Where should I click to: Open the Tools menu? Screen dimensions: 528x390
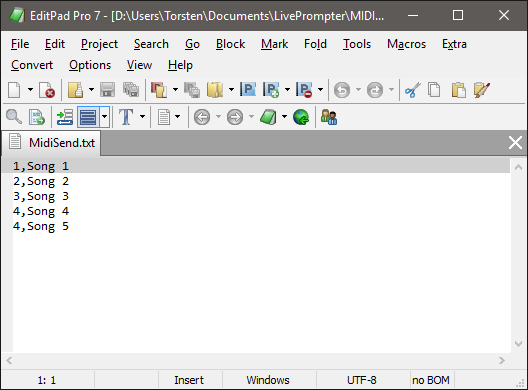[357, 44]
